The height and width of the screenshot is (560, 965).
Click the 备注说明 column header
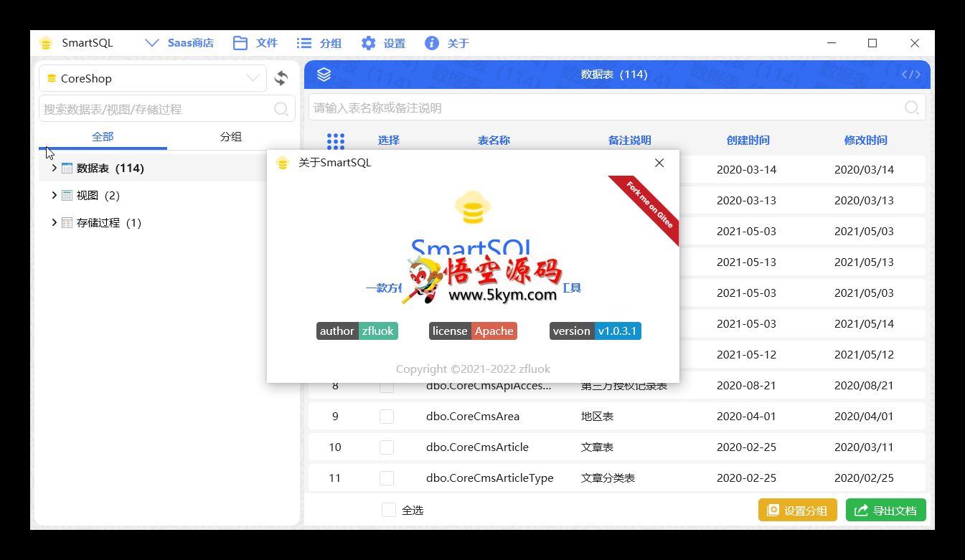click(629, 140)
